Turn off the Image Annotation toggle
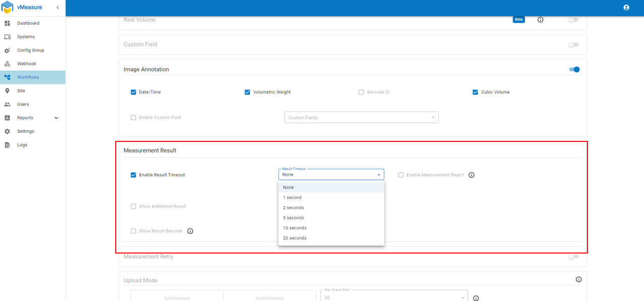Image resolution: width=644 pixels, height=301 pixels. point(574,70)
